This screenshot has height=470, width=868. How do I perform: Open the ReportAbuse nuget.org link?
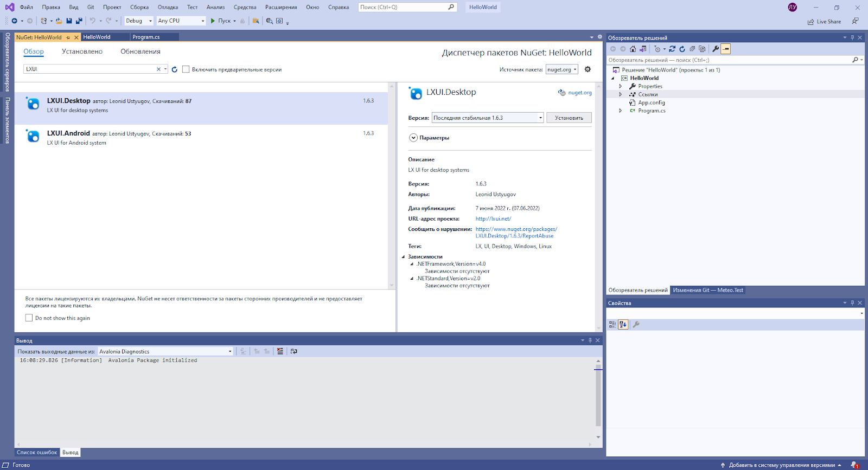point(516,233)
